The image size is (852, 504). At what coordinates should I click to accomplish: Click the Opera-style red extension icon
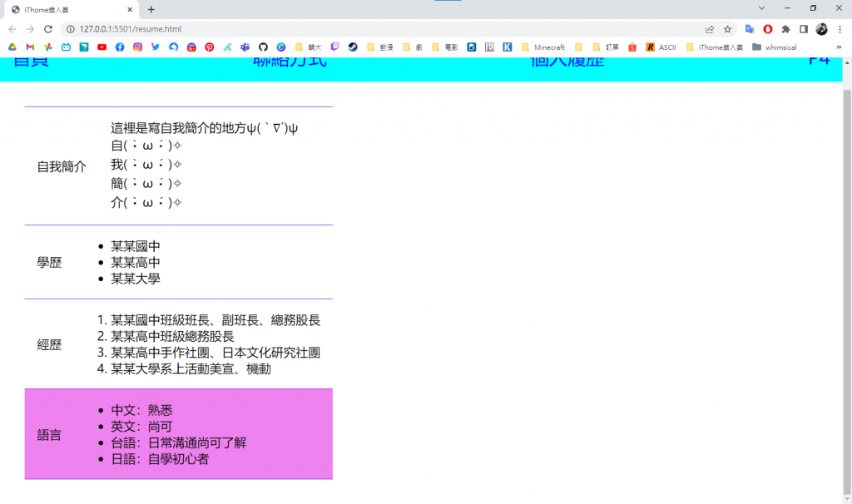(768, 29)
